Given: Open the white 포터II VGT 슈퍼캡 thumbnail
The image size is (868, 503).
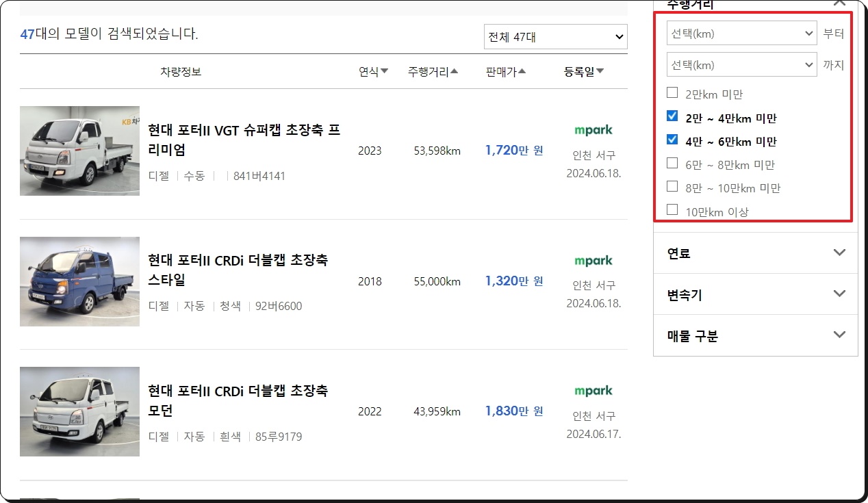Looking at the screenshot, I should (x=79, y=151).
